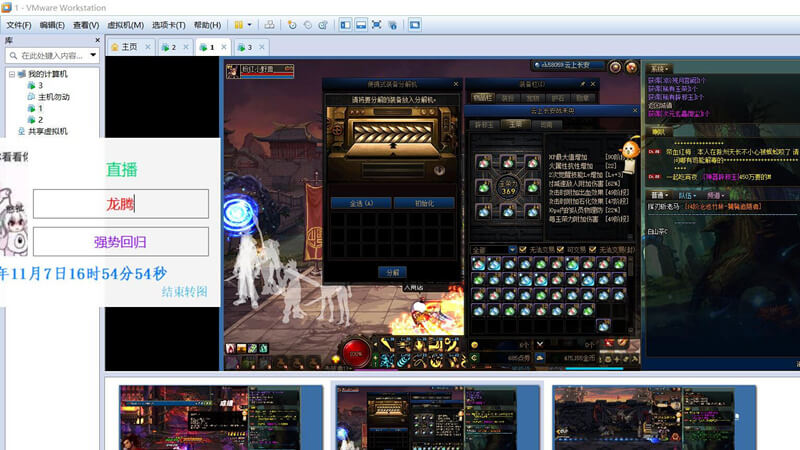Pin the equipment inventory window
The width and height of the screenshot is (800, 450).
583,84
